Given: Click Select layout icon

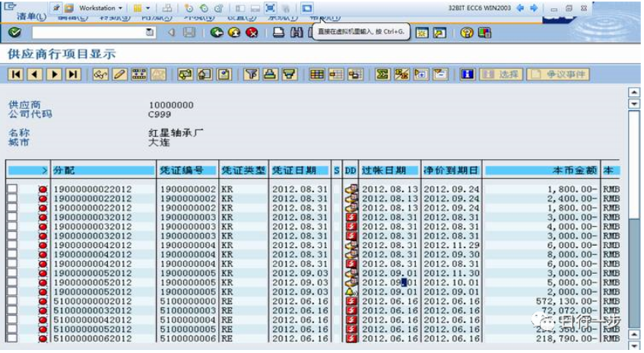Looking at the screenshot, I should click(x=336, y=75).
